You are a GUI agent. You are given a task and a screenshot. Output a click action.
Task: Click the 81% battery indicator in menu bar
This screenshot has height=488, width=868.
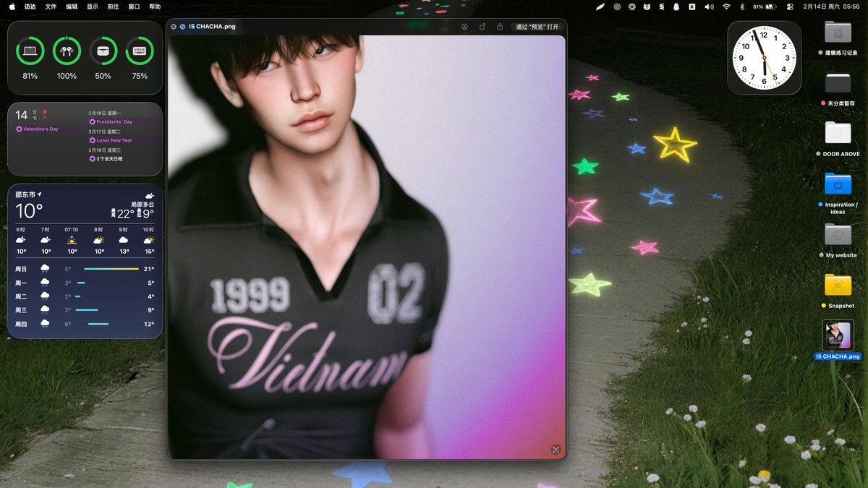(765, 6)
